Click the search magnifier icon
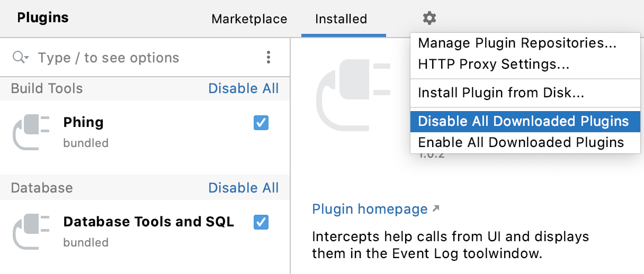 point(21,57)
